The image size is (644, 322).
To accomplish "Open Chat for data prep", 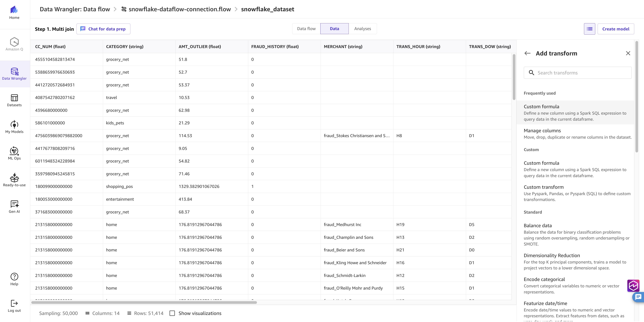I will (103, 29).
